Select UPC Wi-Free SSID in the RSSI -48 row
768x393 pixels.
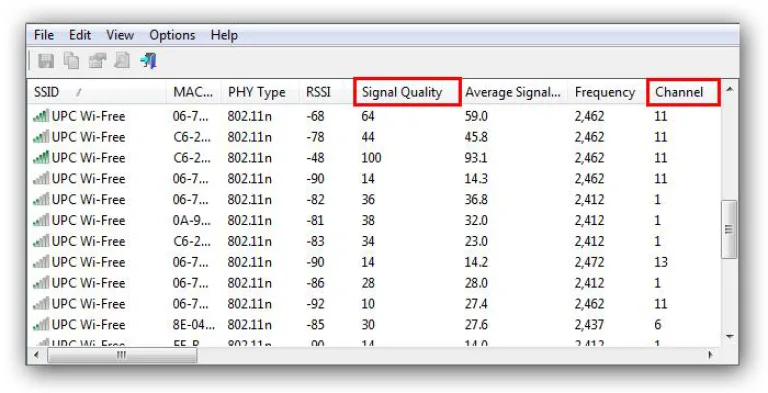point(89,158)
